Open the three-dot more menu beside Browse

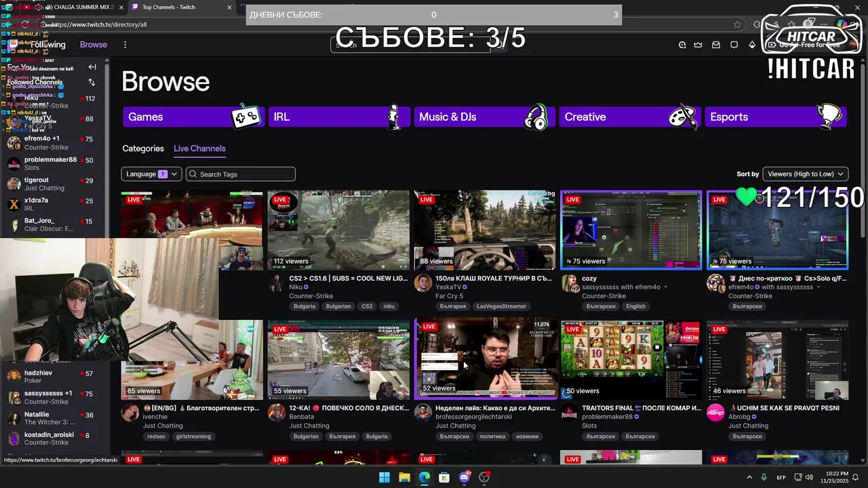click(125, 45)
